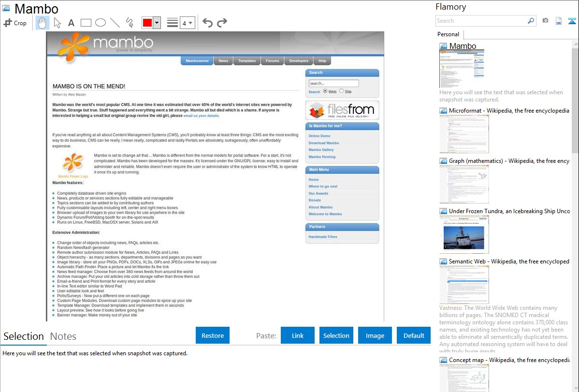
Task: Click the Flamory app icon beside Mambo heading
Action: click(x=6, y=8)
